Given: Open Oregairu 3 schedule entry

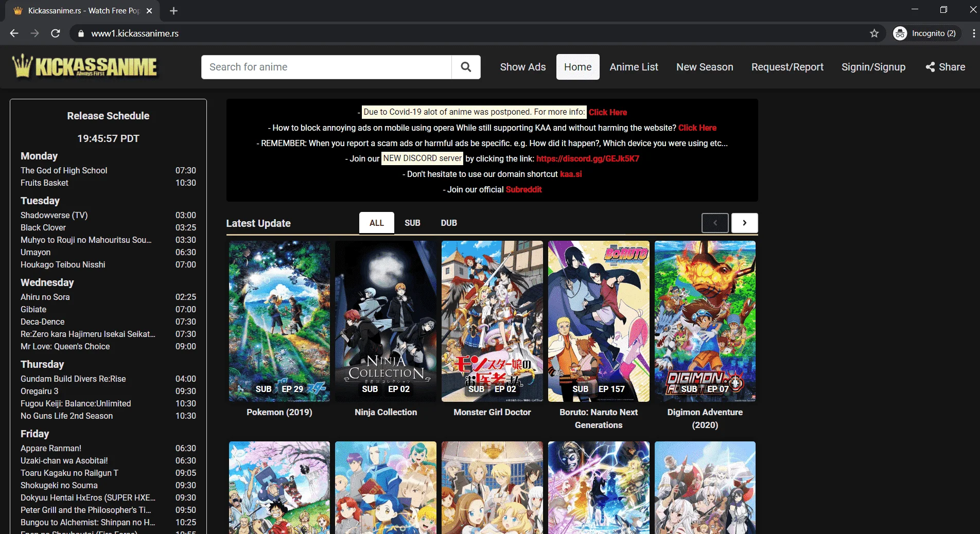Looking at the screenshot, I should tap(40, 391).
